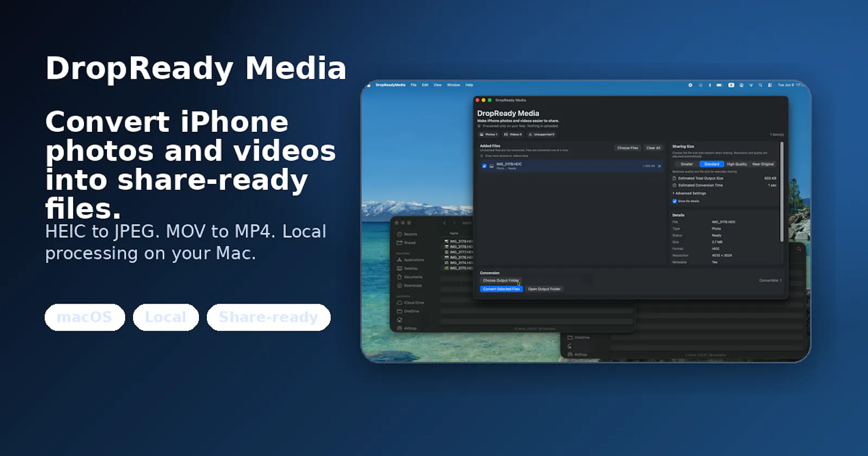The height and width of the screenshot is (456, 868).
Task: Select the High Quality sharing size
Action: tap(737, 164)
